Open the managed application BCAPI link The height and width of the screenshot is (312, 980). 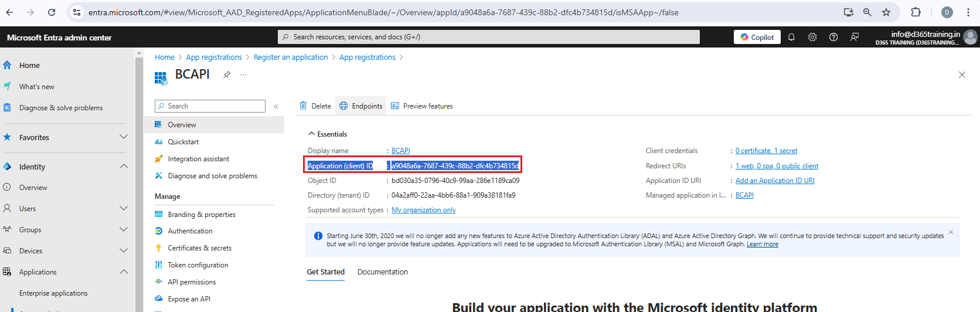[744, 195]
